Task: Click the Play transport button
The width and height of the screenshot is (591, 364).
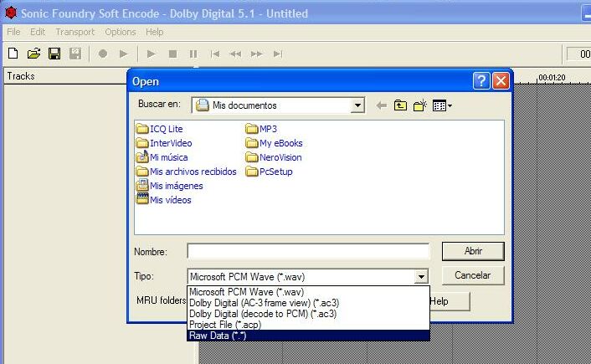Action: pos(152,54)
